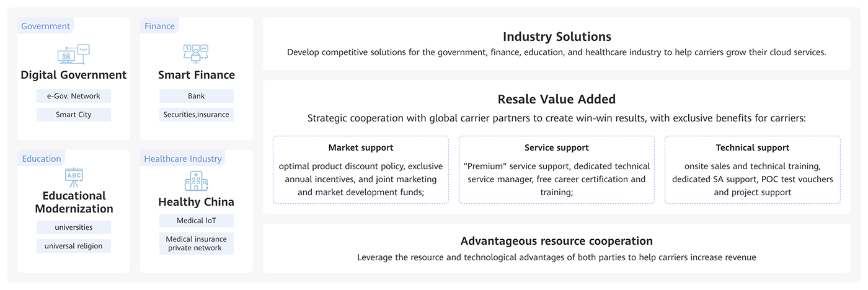This screenshot has width=868, height=290.
Task: Open Medical insurance private network tag
Action: (196, 244)
